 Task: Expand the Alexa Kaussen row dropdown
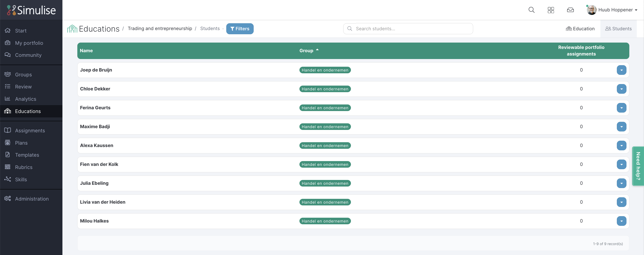[x=621, y=145]
